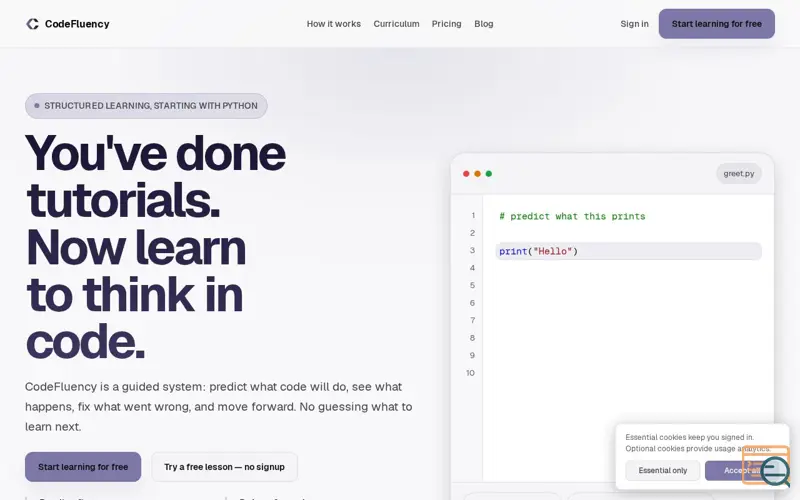Click line number 10 in editor gutter
This screenshot has height=500, width=800.
tap(470, 373)
